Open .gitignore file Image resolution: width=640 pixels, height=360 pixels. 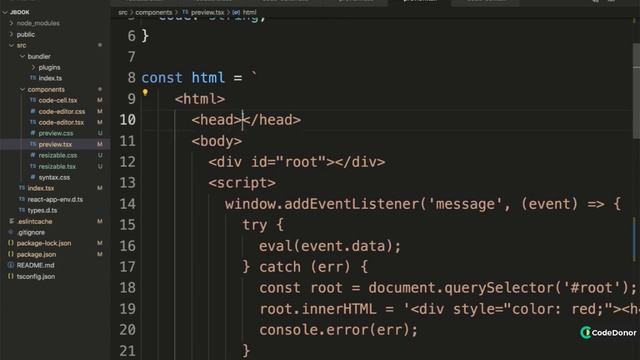click(x=31, y=233)
